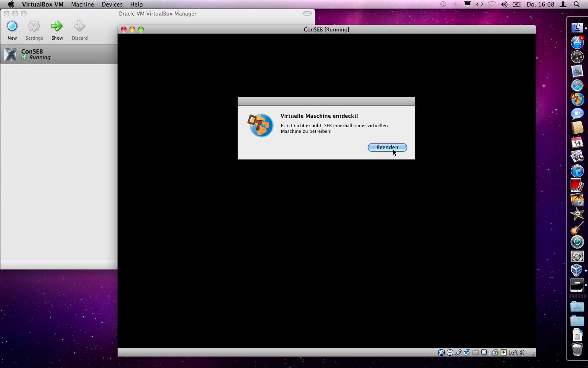The width and height of the screenshot is (588, 368).
Task: Click the Beenden dialog button
Action: pyautogui.click(x=387, y=147)
